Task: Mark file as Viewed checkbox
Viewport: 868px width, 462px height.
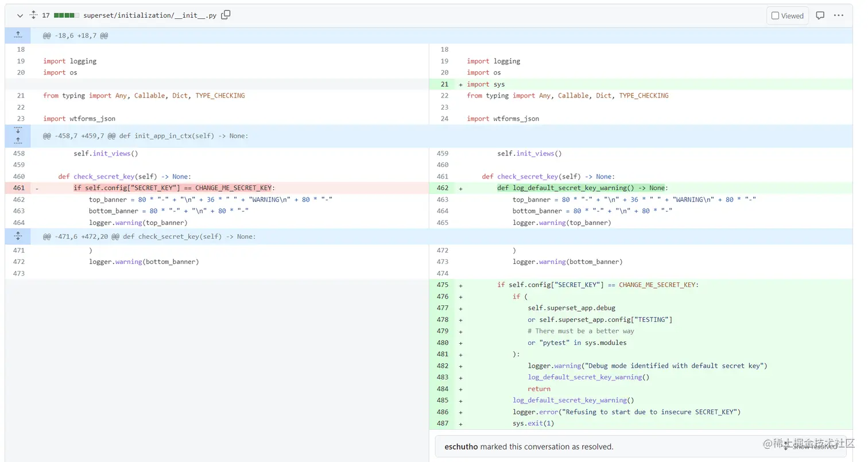Action: point(787,15)
